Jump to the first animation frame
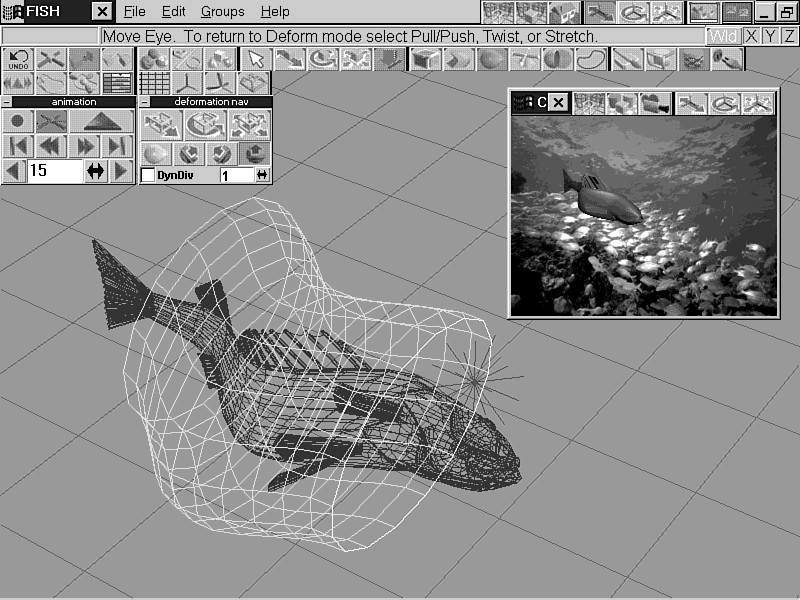Screen dimensions: 800x600 (18, 146)
